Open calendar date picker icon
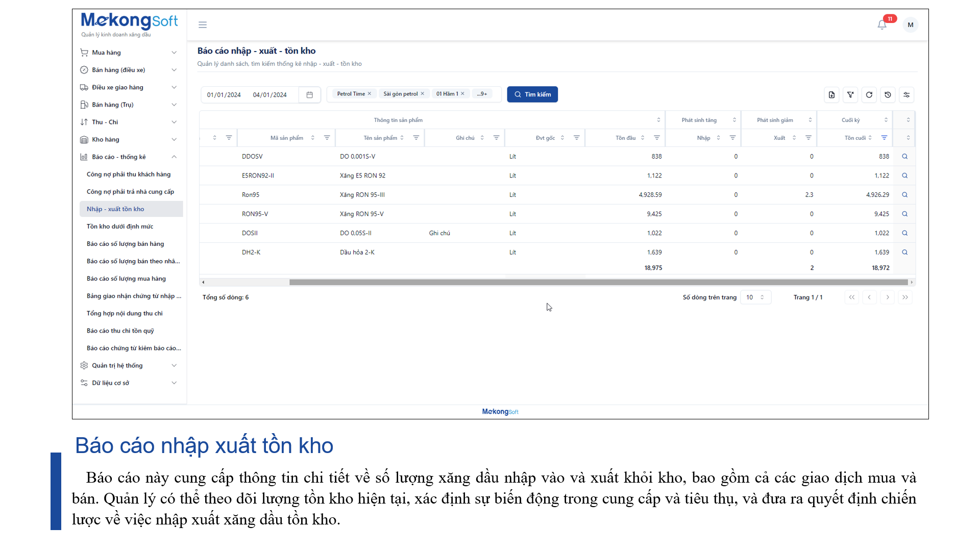980x551 pixels. pyautogui.click(x=309, y=95)
